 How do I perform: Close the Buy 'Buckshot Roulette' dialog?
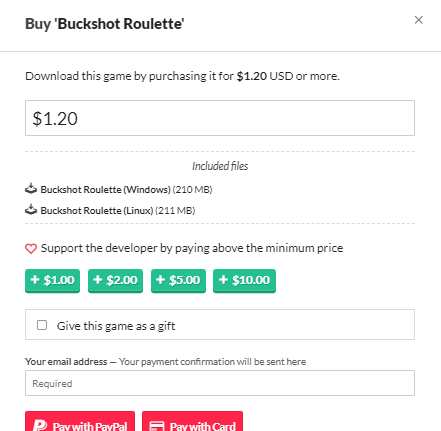click(x=419, y=20)
